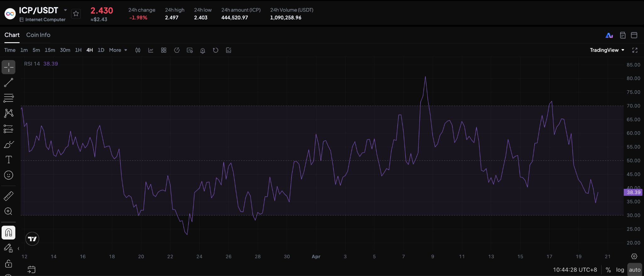Image resolution: width=644 pixels, height=276 pixels.
Task: Select the 1D timeframe
Action: (x=101, y=50)
